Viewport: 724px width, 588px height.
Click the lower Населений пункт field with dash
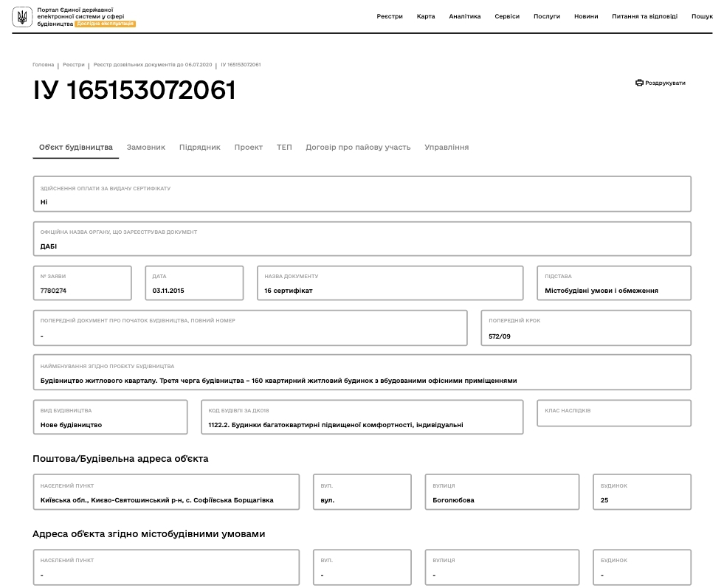[x=166, y=567]
